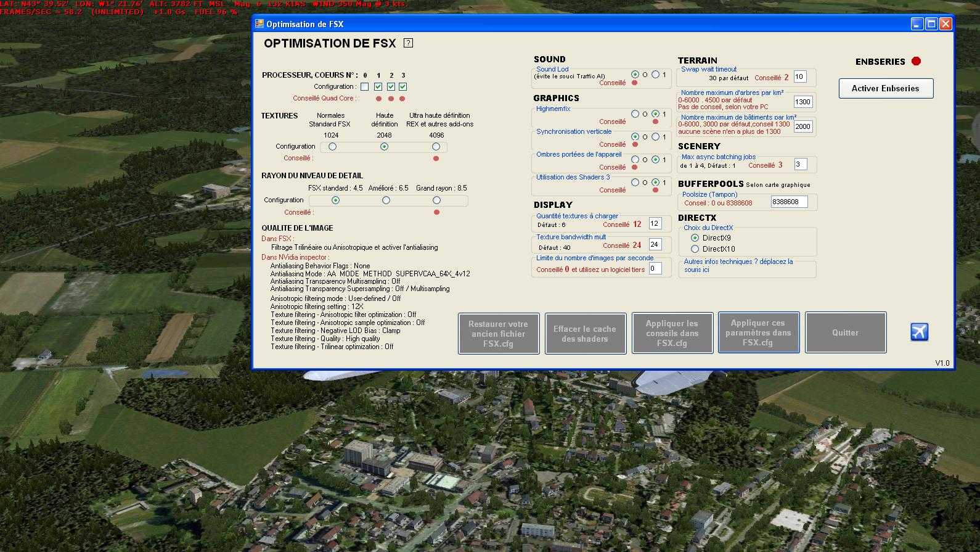Uncheck the processor core 3 checkbox

click(402, 87)
